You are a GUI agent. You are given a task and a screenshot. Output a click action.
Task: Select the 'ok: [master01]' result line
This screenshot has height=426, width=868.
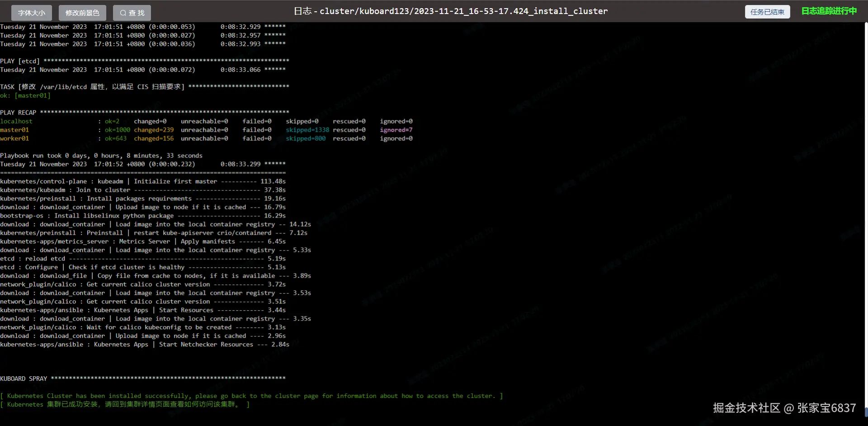click(25, 95)
